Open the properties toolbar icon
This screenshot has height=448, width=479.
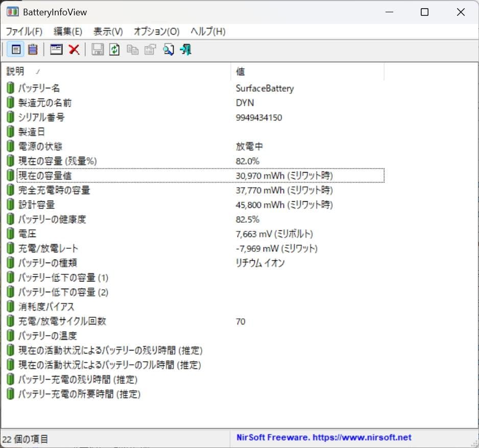(x=150, y=50)
